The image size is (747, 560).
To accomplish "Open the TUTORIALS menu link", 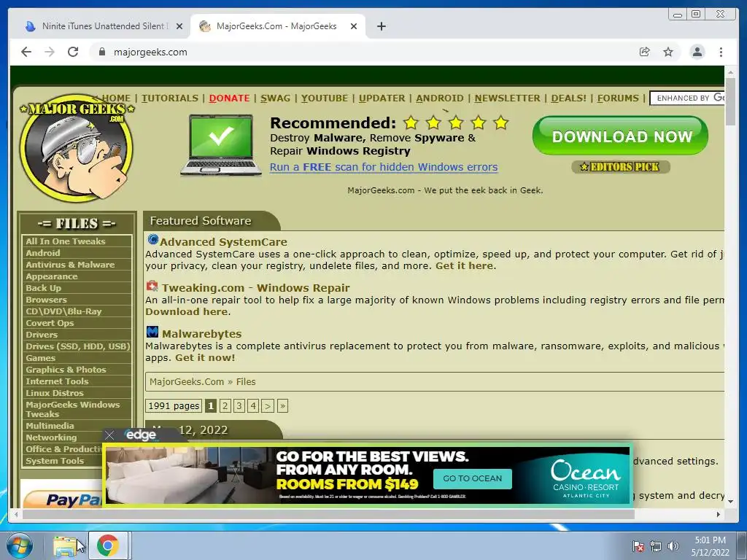I will pos(169,98).
